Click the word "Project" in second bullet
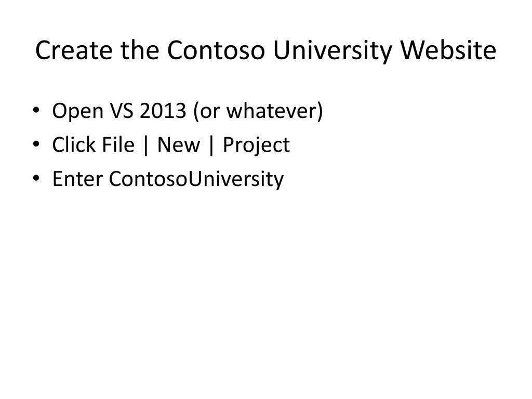 click(x=256, y=145)
